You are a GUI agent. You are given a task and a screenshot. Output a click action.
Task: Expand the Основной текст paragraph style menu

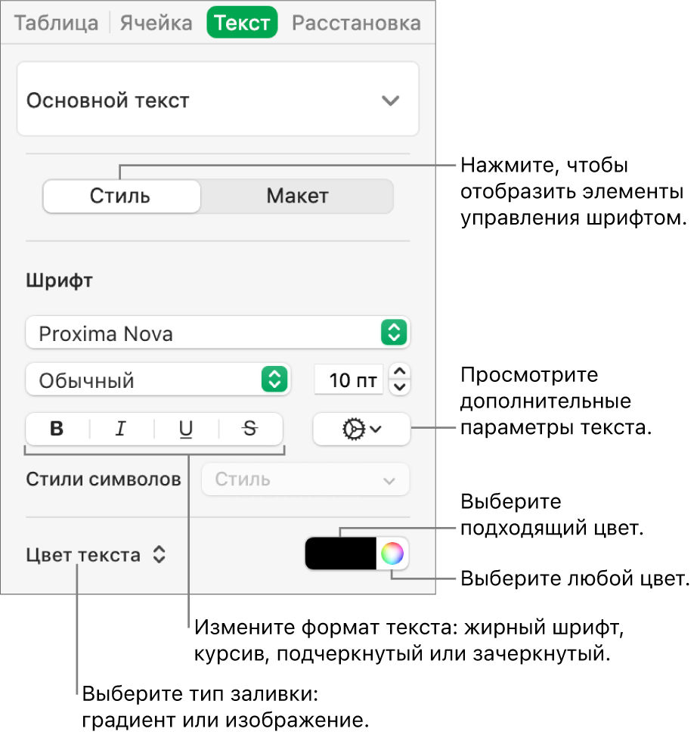point(218,99)
